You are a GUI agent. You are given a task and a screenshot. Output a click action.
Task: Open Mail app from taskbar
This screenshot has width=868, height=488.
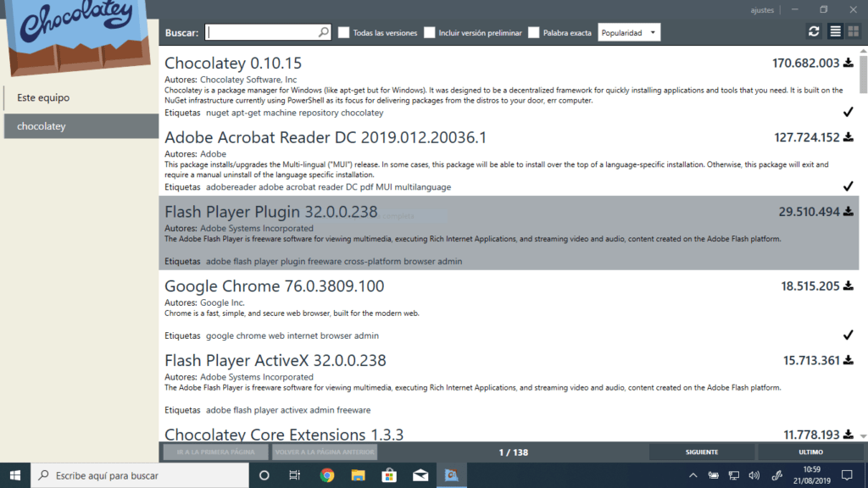click(x=420, y=475)
